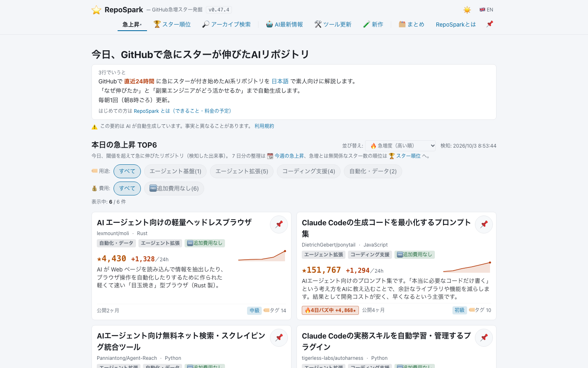Open the Claude Codeの実務スキルを自動学習 card title

[386, 341]
